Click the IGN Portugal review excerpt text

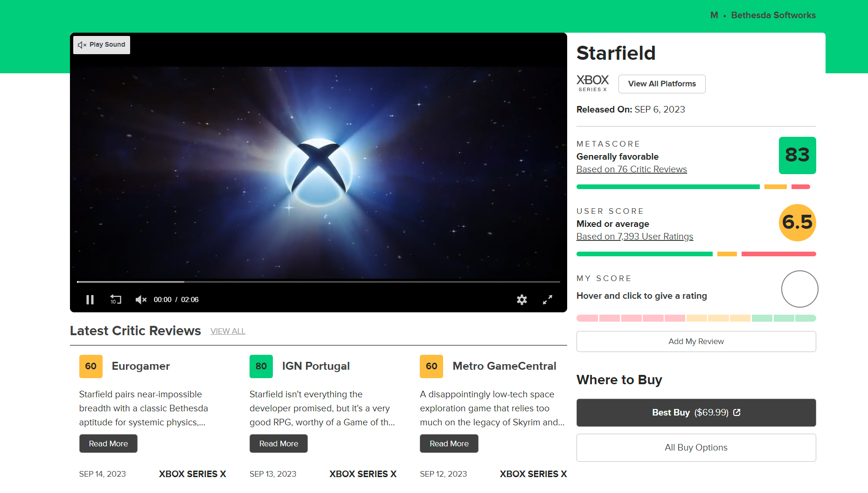click(322, 408)
